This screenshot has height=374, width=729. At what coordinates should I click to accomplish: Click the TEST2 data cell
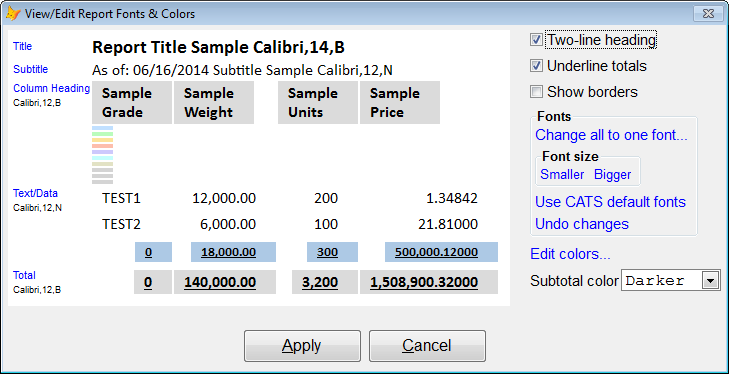click(x=121, y=225)
